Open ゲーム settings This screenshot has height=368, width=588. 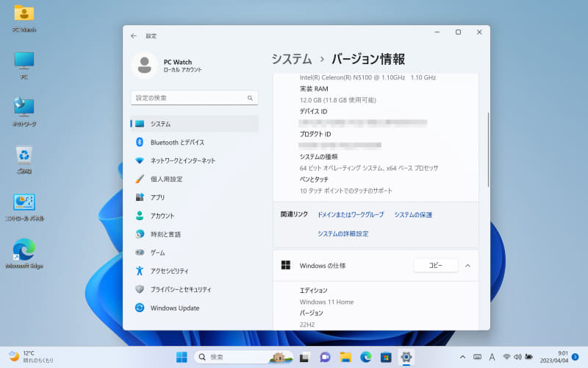(194, 252)
